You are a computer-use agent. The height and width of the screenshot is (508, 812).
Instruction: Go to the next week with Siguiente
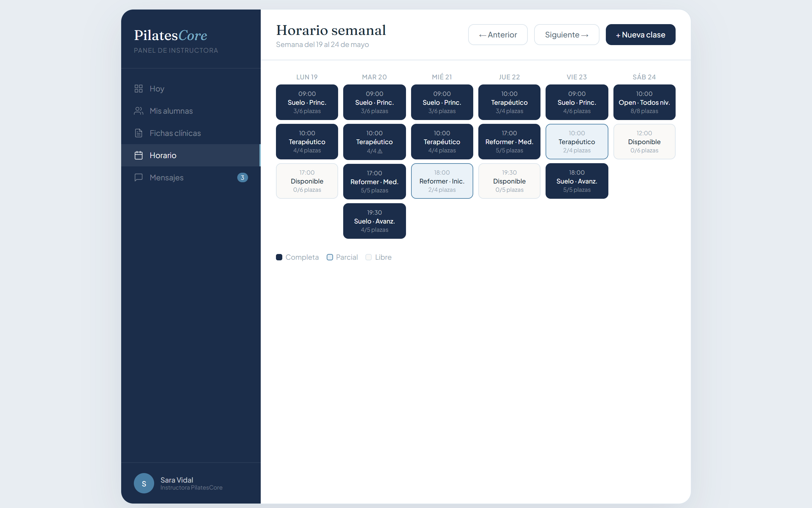tap(566, 35)
